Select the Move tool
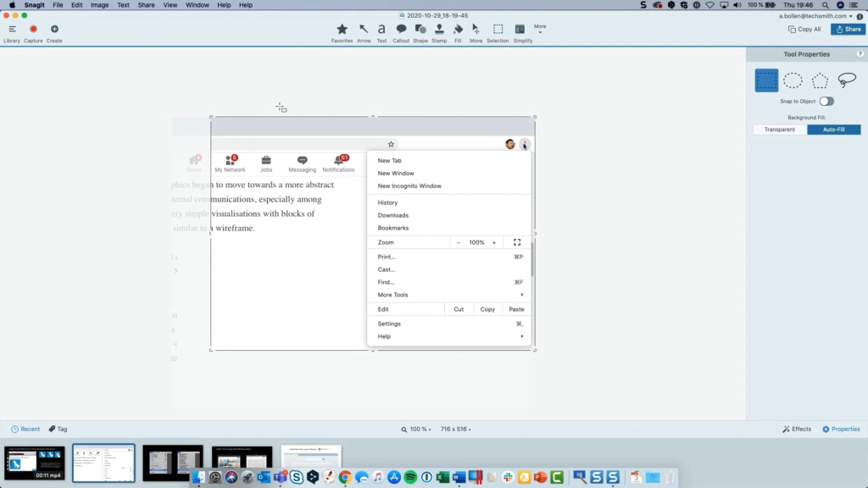 point(476,33)
